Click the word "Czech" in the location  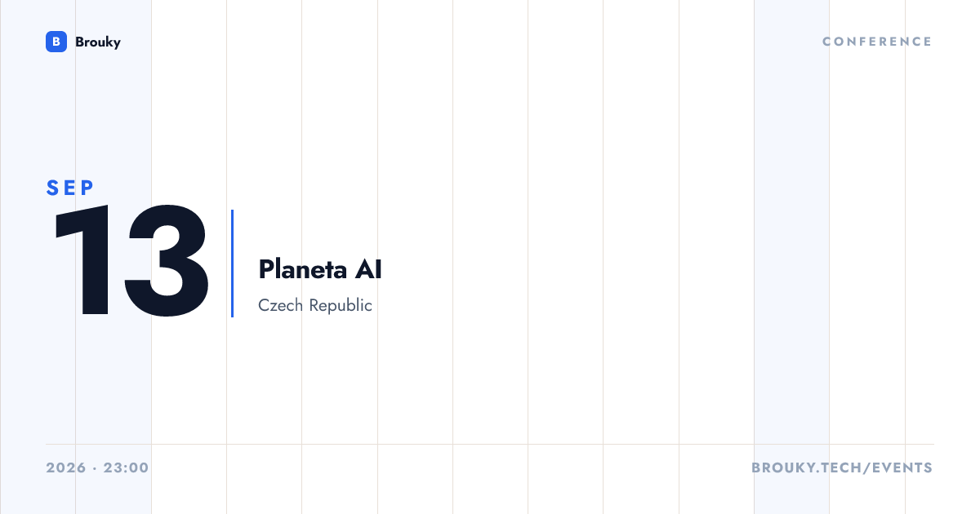click(281, 306)
